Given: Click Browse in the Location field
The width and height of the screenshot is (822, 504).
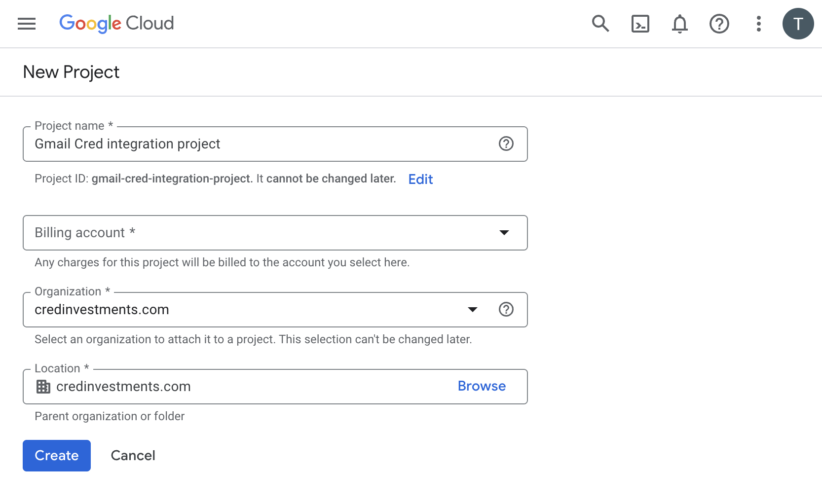Looking at the screenshot, I should 482,386.
